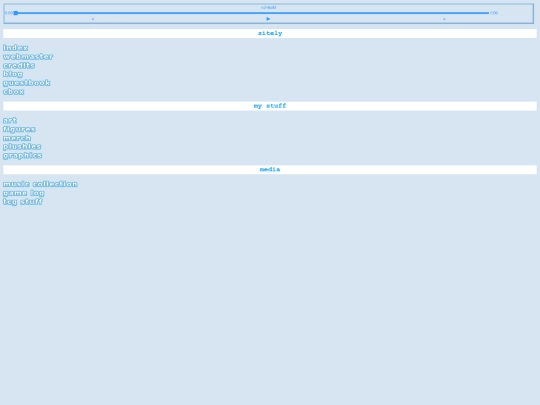Viewport: 540px width, 405px height.
Task: Open the music collection page
Action: click(40, 184)
